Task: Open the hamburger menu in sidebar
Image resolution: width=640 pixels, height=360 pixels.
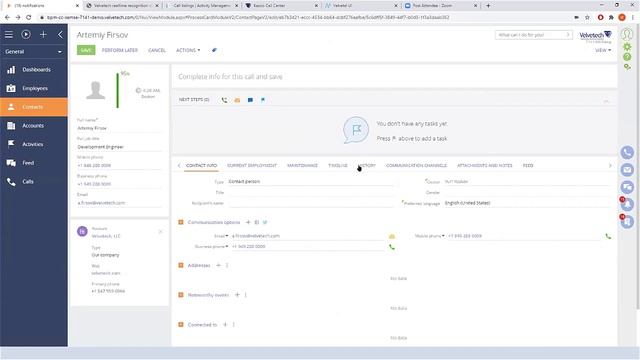Action: [9, 35]
